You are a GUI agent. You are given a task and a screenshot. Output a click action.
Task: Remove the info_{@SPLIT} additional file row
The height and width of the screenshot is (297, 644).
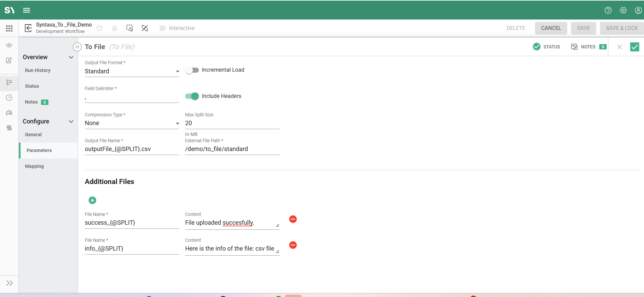tap(293, 245)
